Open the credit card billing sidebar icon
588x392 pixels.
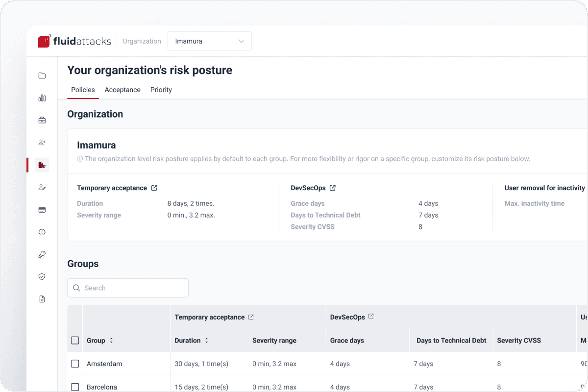[x=42, y=210]
